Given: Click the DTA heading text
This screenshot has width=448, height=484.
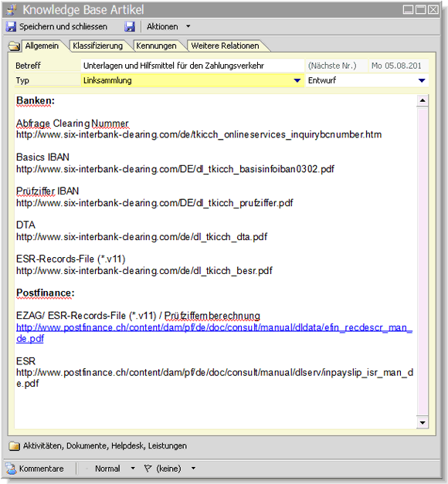Looking at the screenshot, I should [x=25, y=225].
